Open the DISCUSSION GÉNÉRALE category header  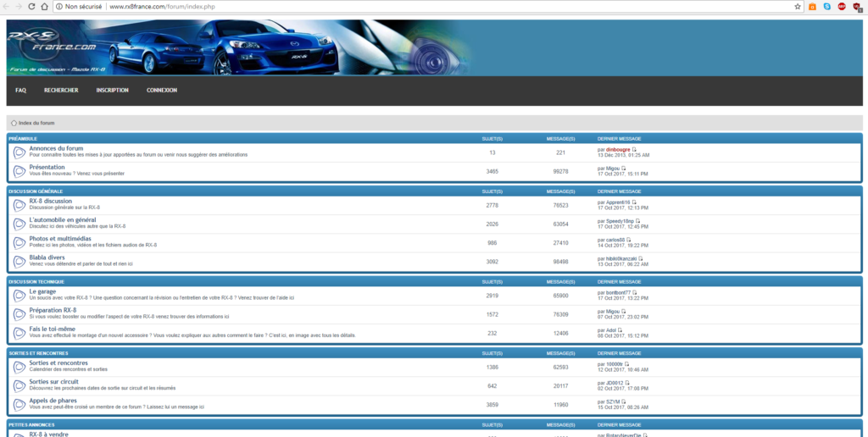coord(36,191)
